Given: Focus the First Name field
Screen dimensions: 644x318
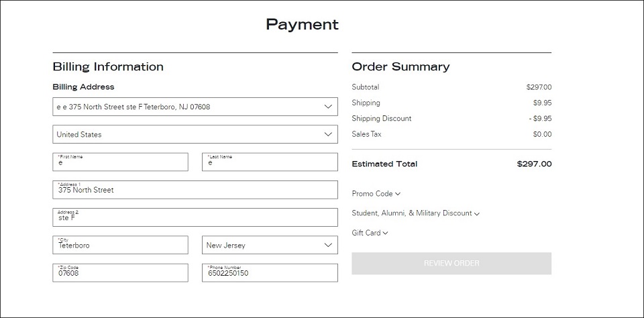Looking at the screenshot, I should pyautogui.click(x=120, y=162).
